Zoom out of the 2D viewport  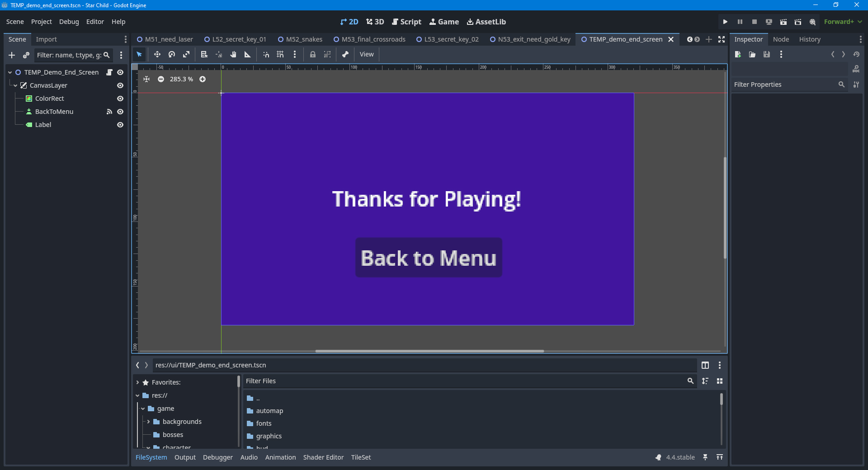(x=161, y=79)
